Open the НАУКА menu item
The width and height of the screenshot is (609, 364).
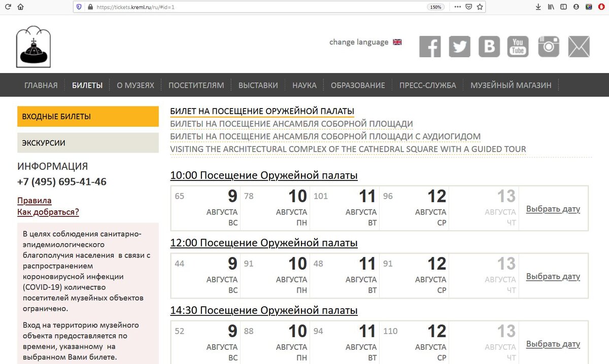click(304, 85)
